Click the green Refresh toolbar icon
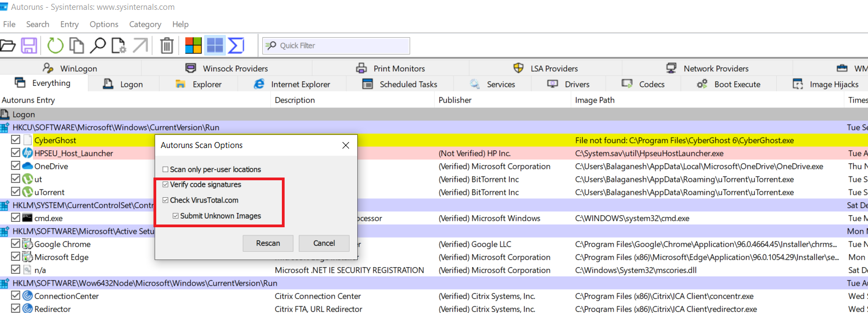 click(x=55, y=45)
